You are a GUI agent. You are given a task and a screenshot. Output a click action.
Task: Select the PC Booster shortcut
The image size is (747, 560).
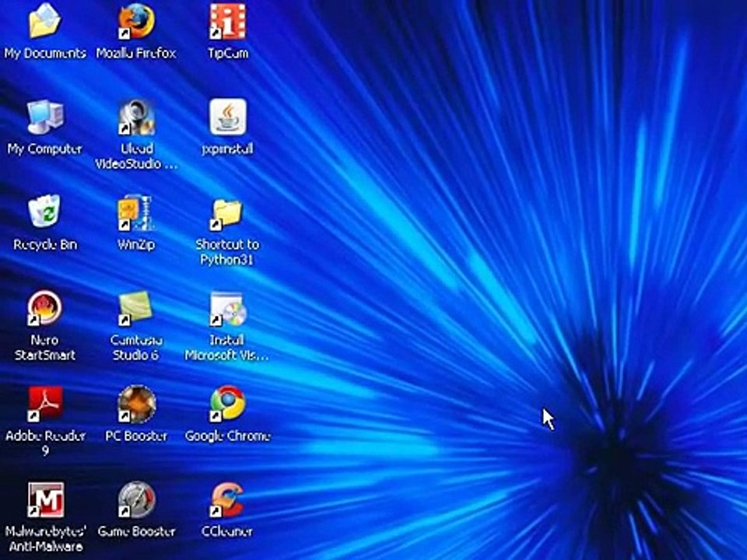coord(136,404)
